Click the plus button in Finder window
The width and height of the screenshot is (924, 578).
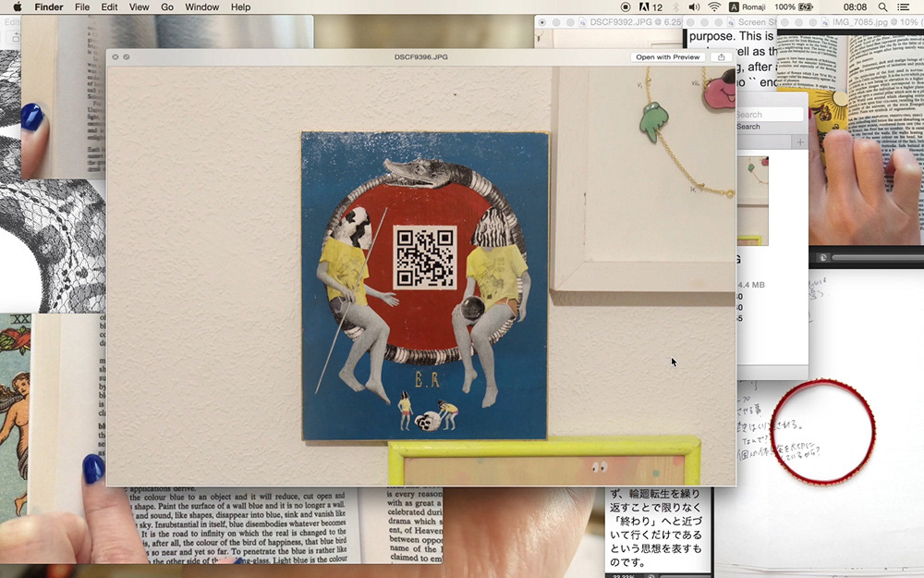pyautogui.click(x=800, y=142)
